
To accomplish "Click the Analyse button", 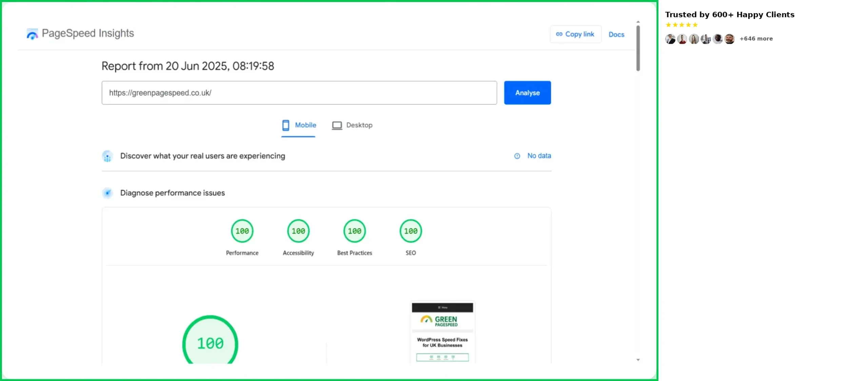I will coord(527,93).
